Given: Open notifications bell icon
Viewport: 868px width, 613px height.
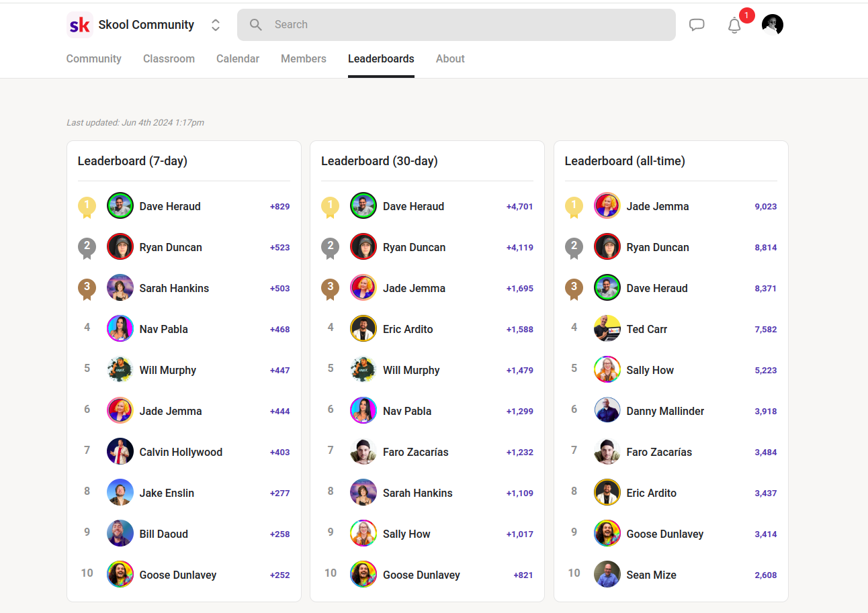Looking at the screenshot, I should 734,26.
